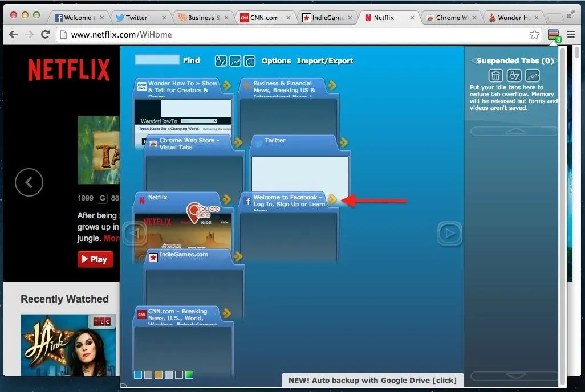Screen dimensions: 585x392
Task: Open the LA Ink thumbnail in Recently Watched
Action: coord(68,345)
